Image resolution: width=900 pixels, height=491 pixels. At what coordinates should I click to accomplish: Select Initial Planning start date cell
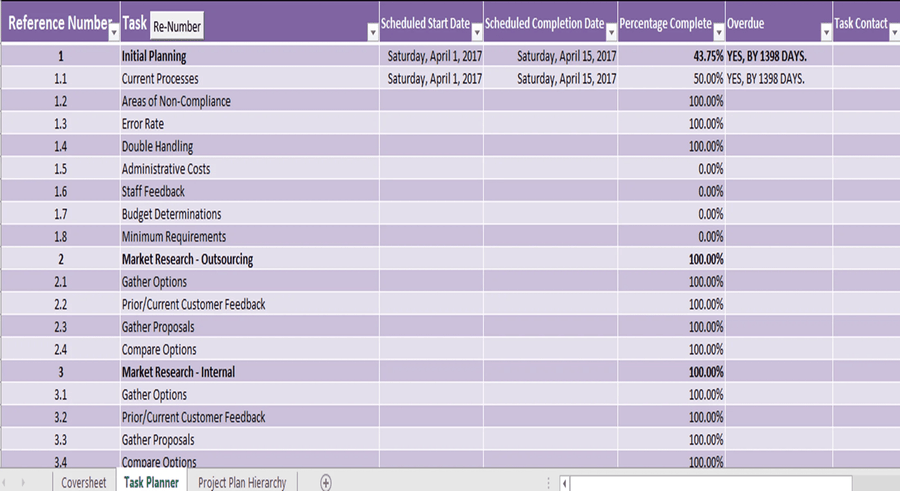[x=431, y=56]
